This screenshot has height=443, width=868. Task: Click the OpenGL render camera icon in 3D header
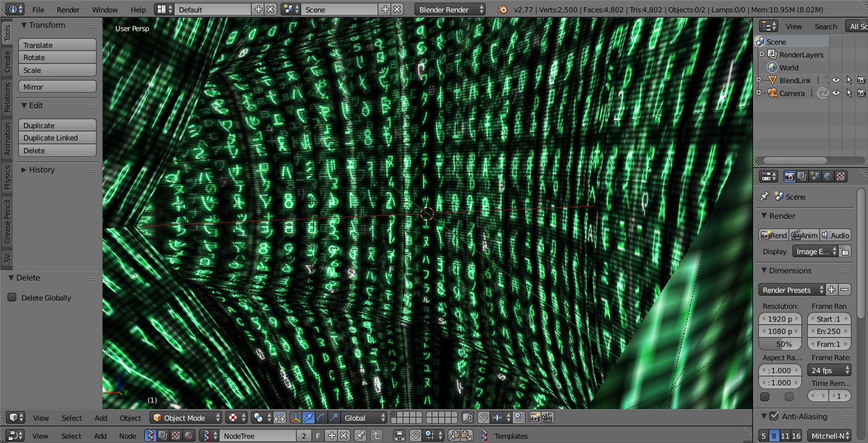coord(534,418)
